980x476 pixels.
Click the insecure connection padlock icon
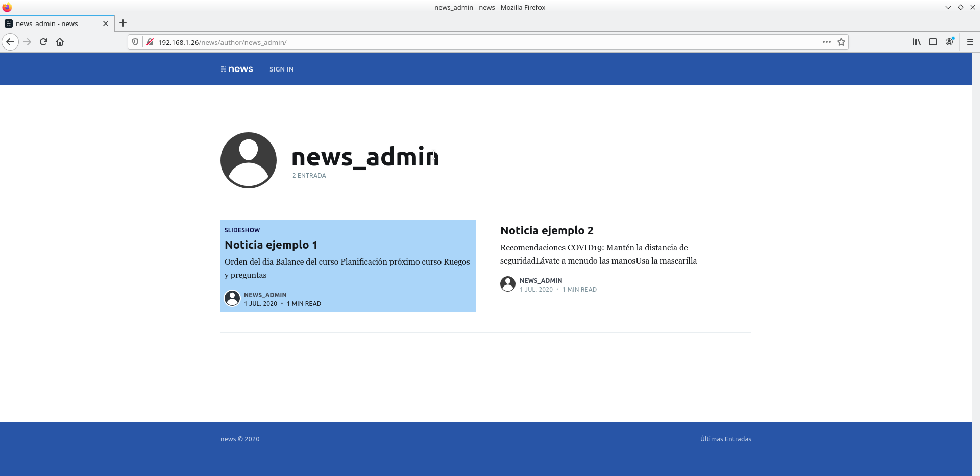[150, 42]
